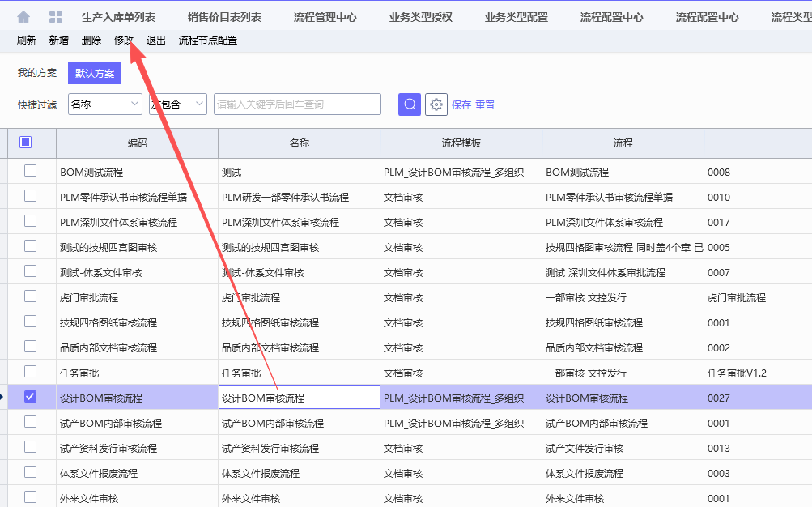The width and height of the screenshot is (812, 507).
Task: Toggle the select-all header checkbox
Action: click(25, 142)
